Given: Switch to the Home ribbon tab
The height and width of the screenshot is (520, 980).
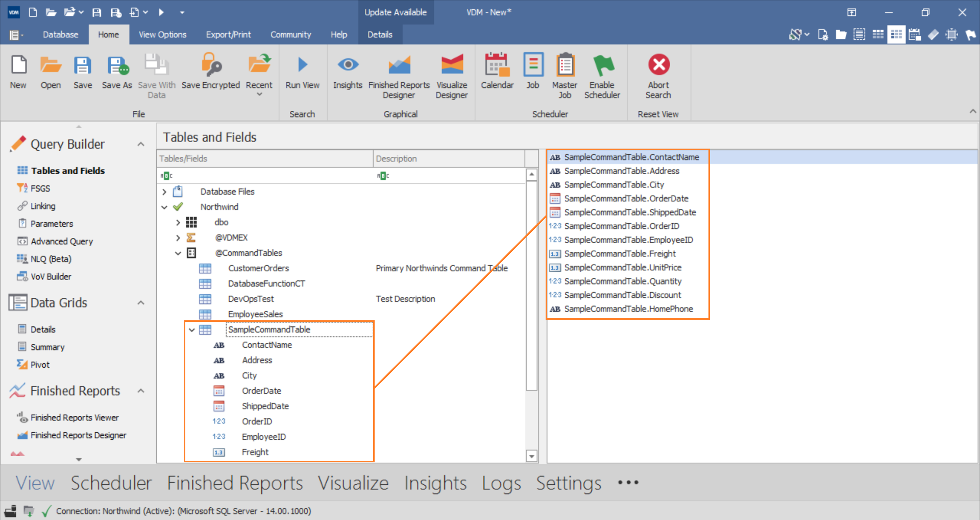Looking at the screenshot, I should pos(109,35).
